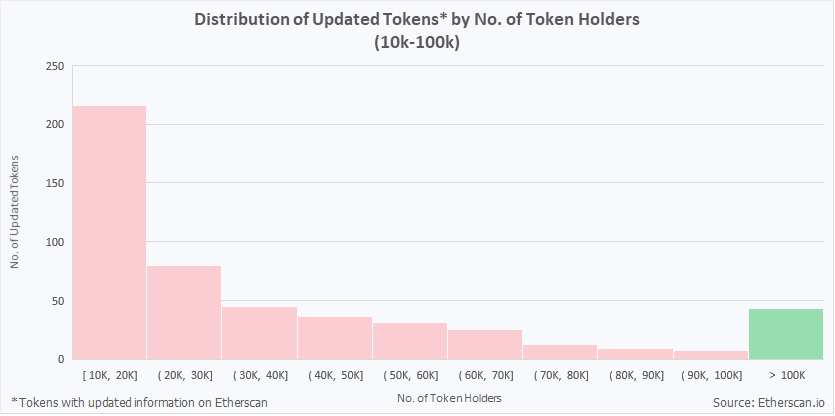Image resolution: width=835 pixels, height=416 pixels.
Task: Click the 90K-100K smallest pink bar
Action: tap(711, 355)
